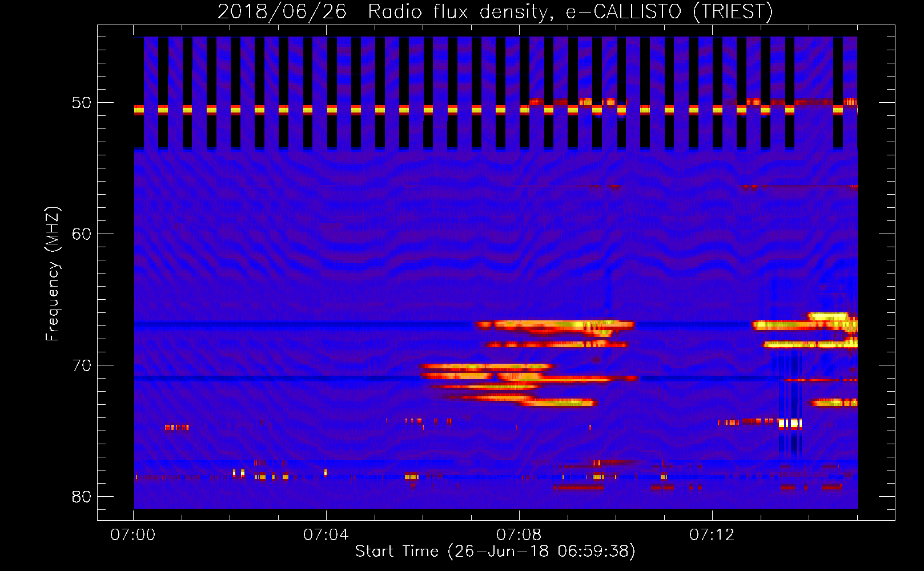Click the 'Start Time (26-Jun-18 06:59:38)' label
This screenshot has height=571, width=924.
click(495, 552)
